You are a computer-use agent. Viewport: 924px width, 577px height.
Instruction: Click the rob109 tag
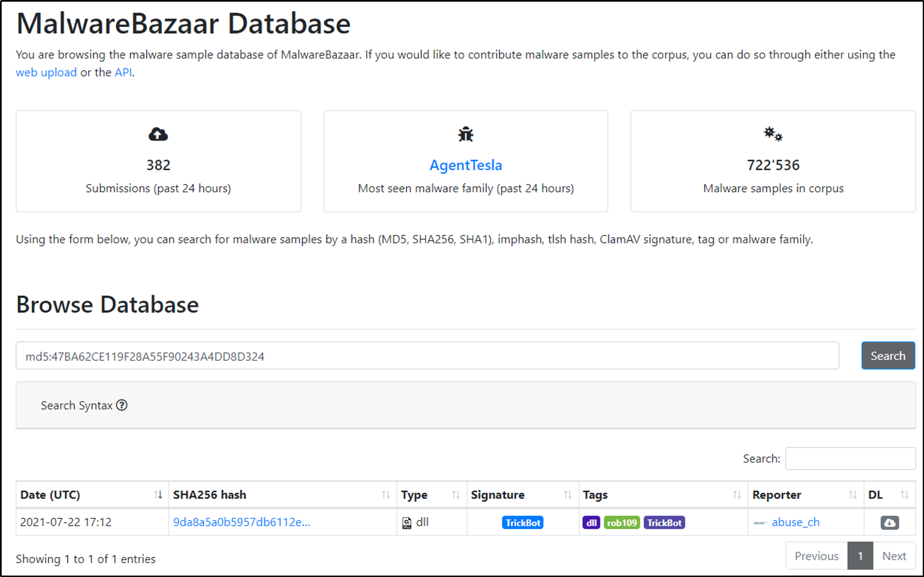pos(623,522)
